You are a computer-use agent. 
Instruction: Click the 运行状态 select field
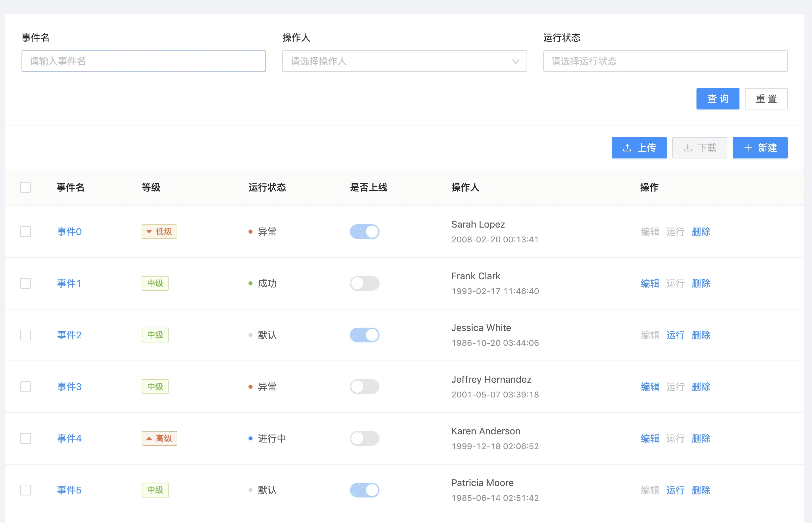coord(665,61)
